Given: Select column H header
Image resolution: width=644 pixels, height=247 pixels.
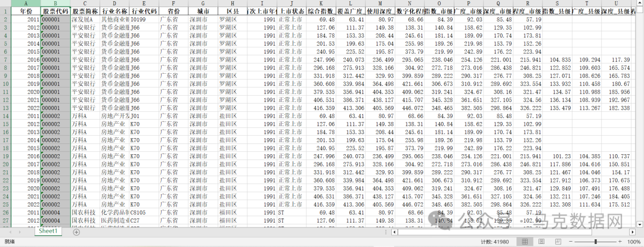Looking at the screenshot, I should [x=233, y=3].
